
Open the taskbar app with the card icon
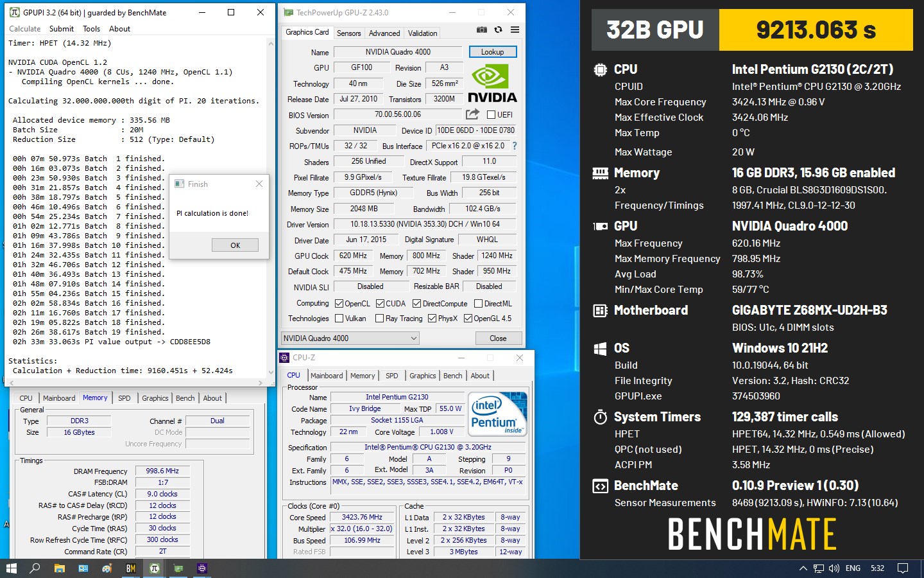(x=83, y=568)
